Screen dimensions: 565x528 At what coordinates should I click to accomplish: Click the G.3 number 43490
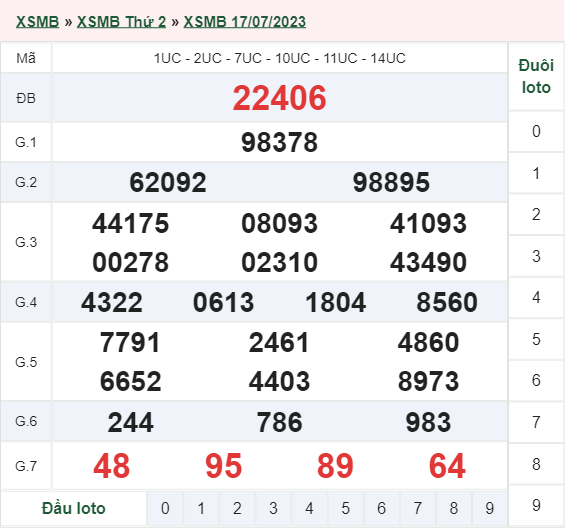(x=428, y=262)
